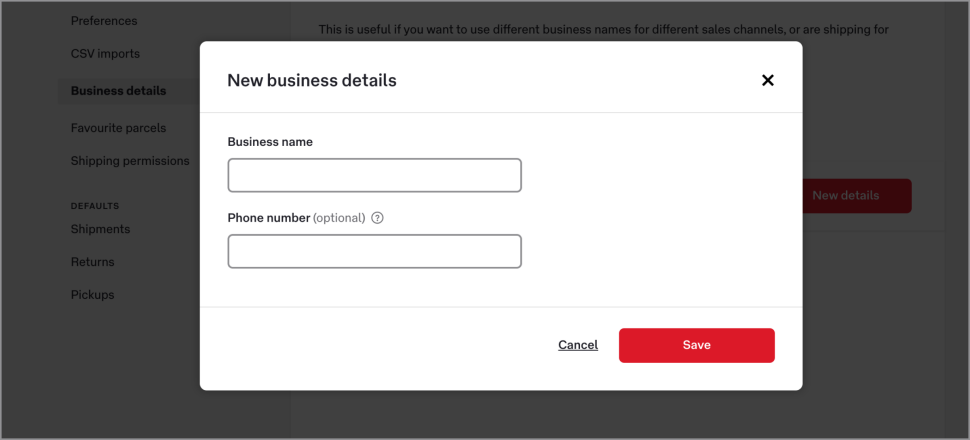Click the Business name field label

270,142
